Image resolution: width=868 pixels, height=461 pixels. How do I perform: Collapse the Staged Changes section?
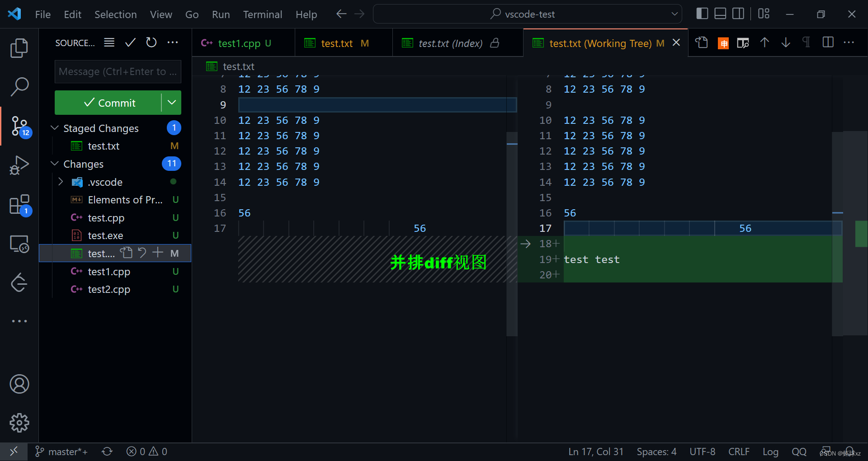pyautogui.click(x=55, y=128)
